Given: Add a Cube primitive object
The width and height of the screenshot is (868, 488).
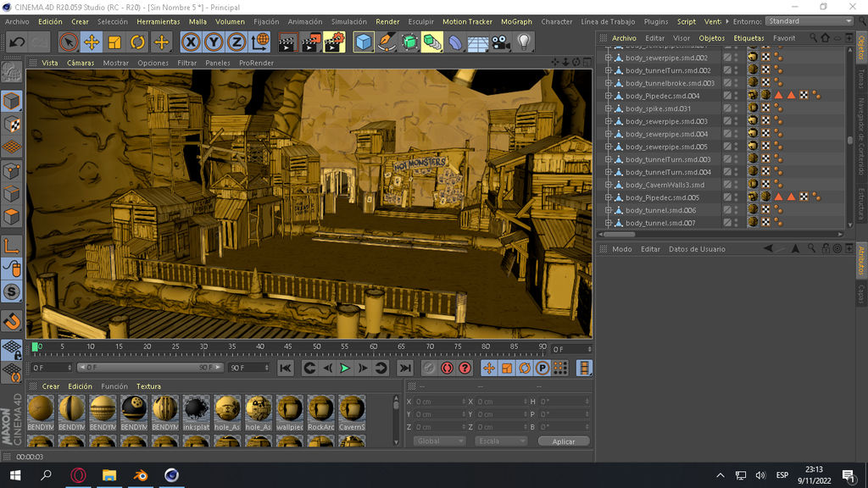Looking at the screenshot, I should (x=363, y=42).
